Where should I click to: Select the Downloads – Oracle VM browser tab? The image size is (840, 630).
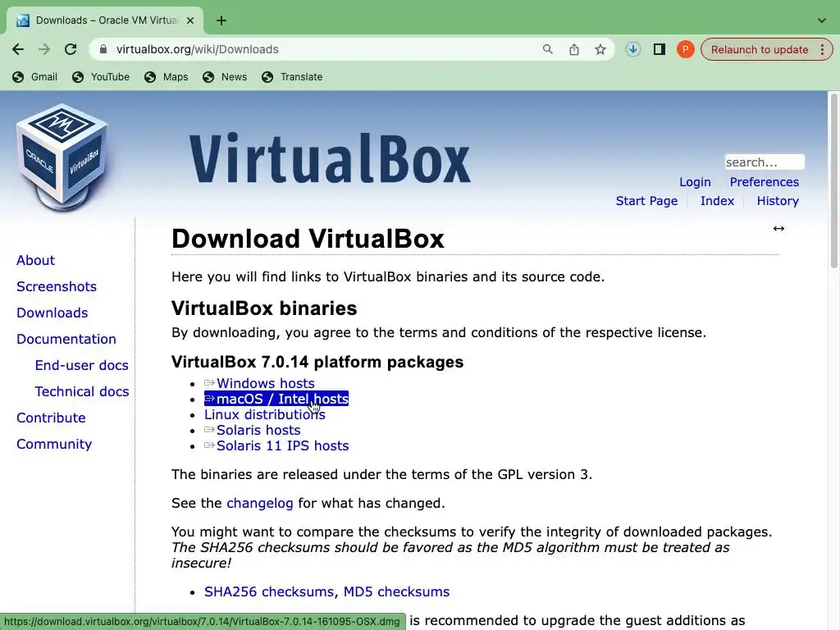[x=104, y=21]
